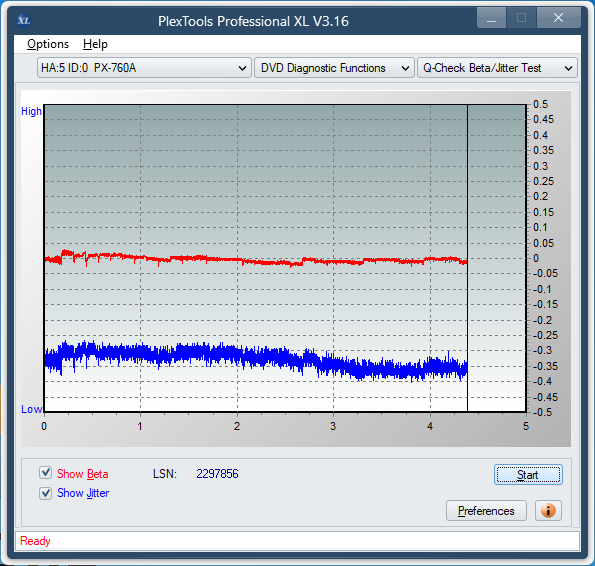Minimize the PlexTools window
This screenshot has width=595, height=566.
click(x=491, y=18)
